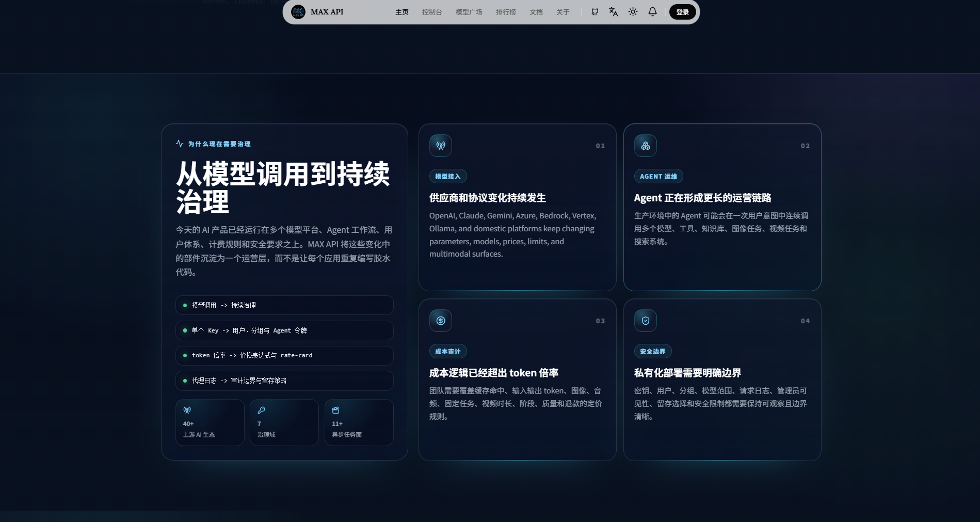Click the 40+ 上游 AI 生态 stat card
Viewport: 980px width, 522px height.
coord(210,422)
